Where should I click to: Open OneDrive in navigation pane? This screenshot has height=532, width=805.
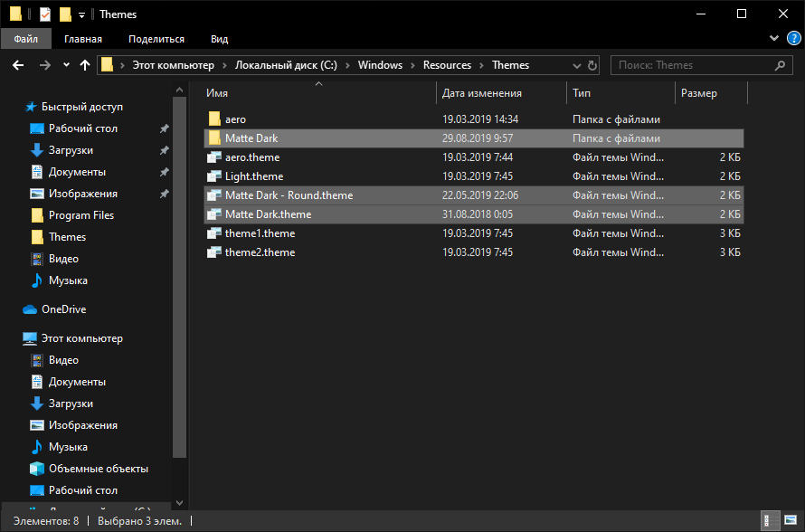pyautogui.click(x=63, y=309)
